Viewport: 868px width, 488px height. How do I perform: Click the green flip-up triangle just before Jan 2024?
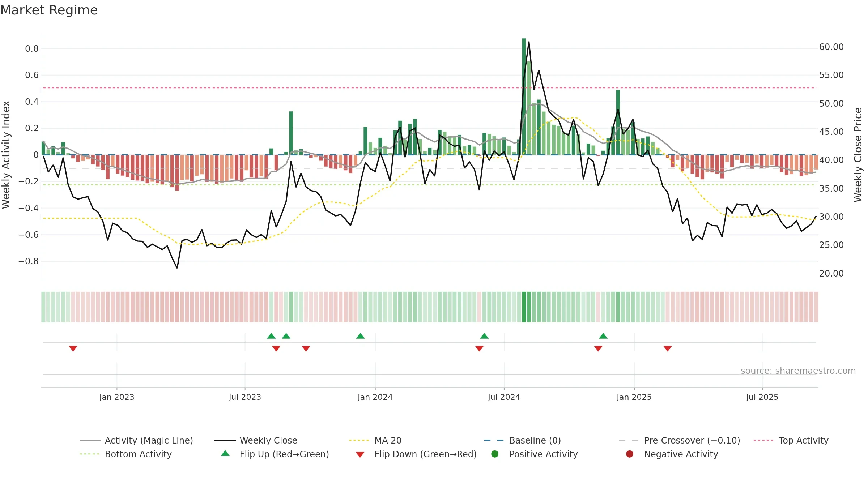[360, 336]
